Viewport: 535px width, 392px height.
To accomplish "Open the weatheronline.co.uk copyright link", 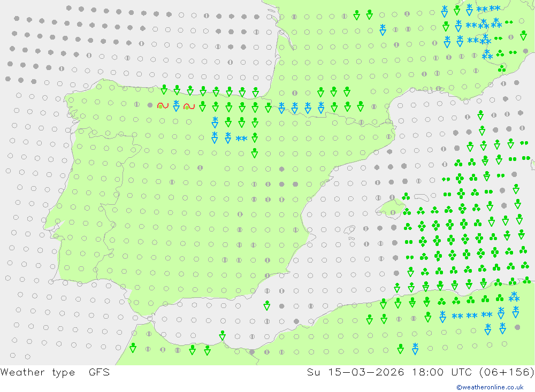I will point(490,387).
